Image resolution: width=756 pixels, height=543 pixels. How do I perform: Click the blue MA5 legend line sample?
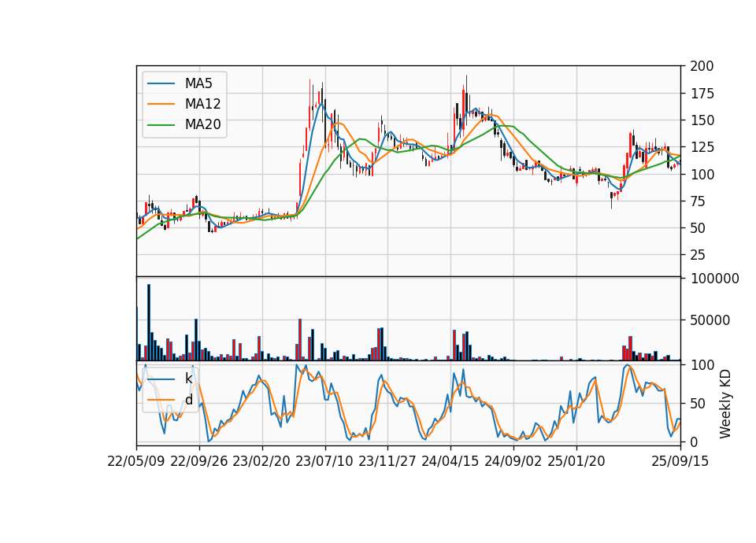click(161, 84)
